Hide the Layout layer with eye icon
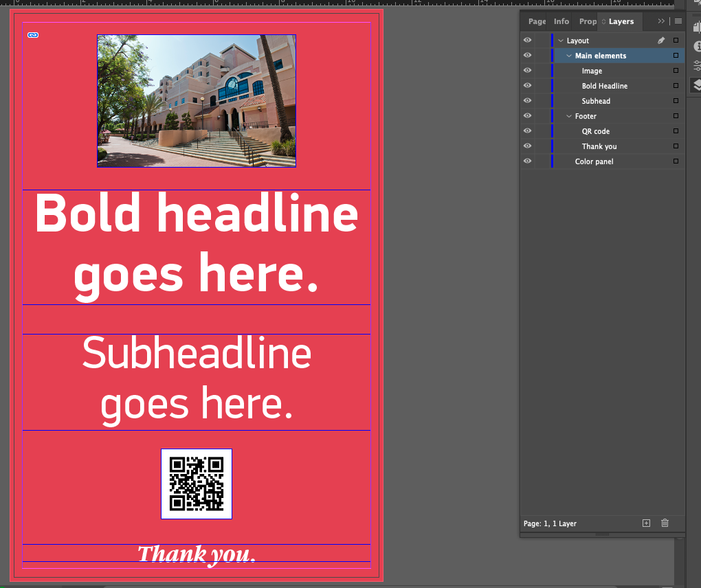Viewport: 701px width, 588px height. [x=528, y=41]
